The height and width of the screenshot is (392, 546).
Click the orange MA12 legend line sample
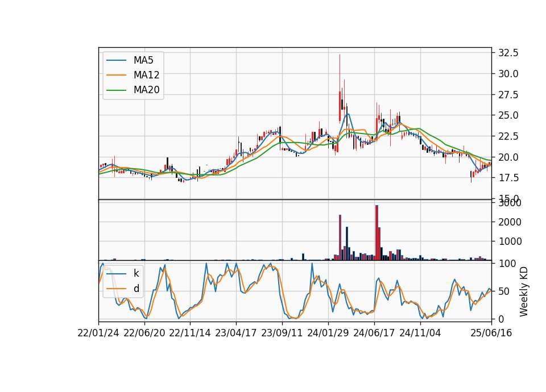(x=116, y=75)
